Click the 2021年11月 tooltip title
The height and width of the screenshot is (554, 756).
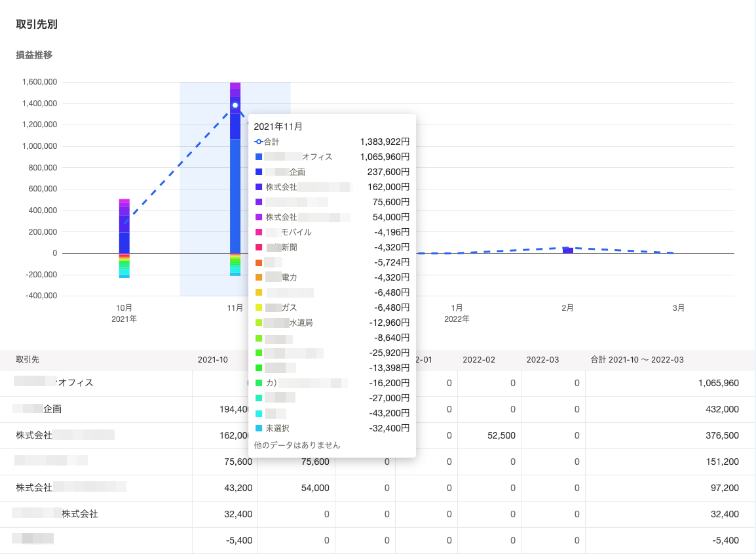[x=278, y=127]
